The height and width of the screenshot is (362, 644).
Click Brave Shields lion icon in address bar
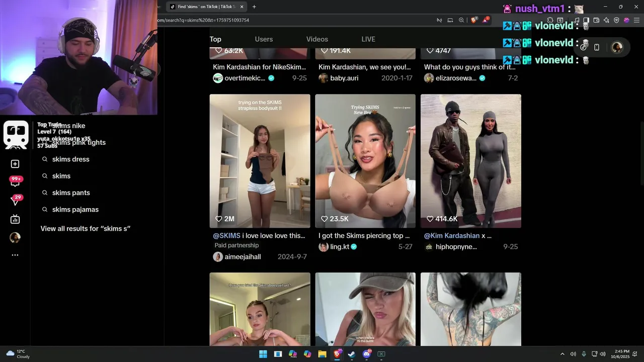tap(474, 20)
